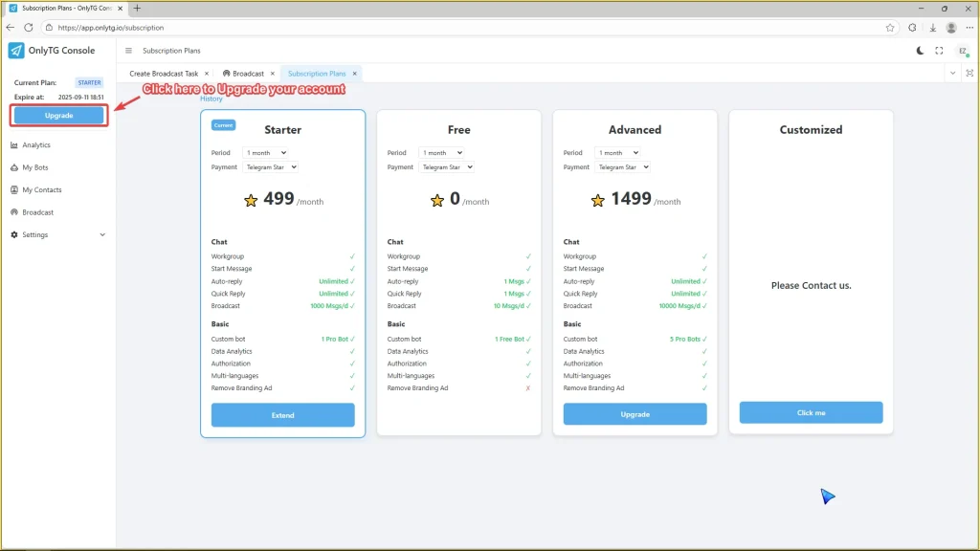Viewport: 980px width, 551px height.
Task: Click the maximize content icon beside tabs
Action: (x=970, y=73)
